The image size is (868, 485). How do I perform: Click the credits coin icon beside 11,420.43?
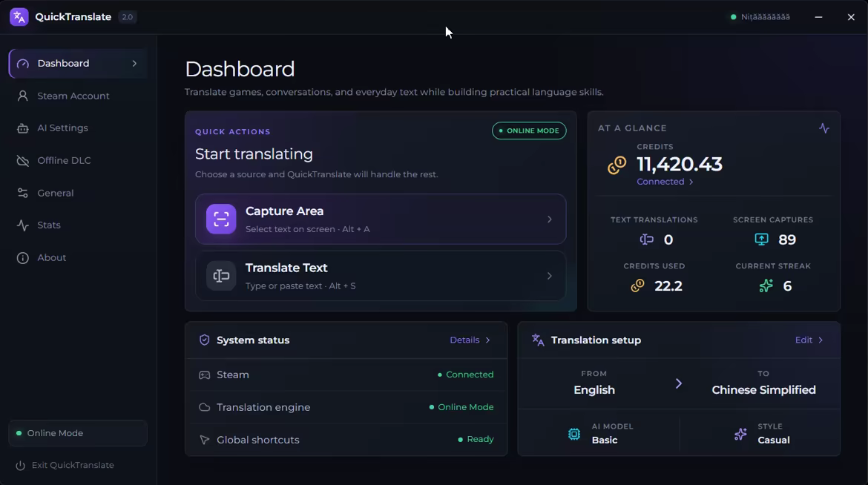617,165
